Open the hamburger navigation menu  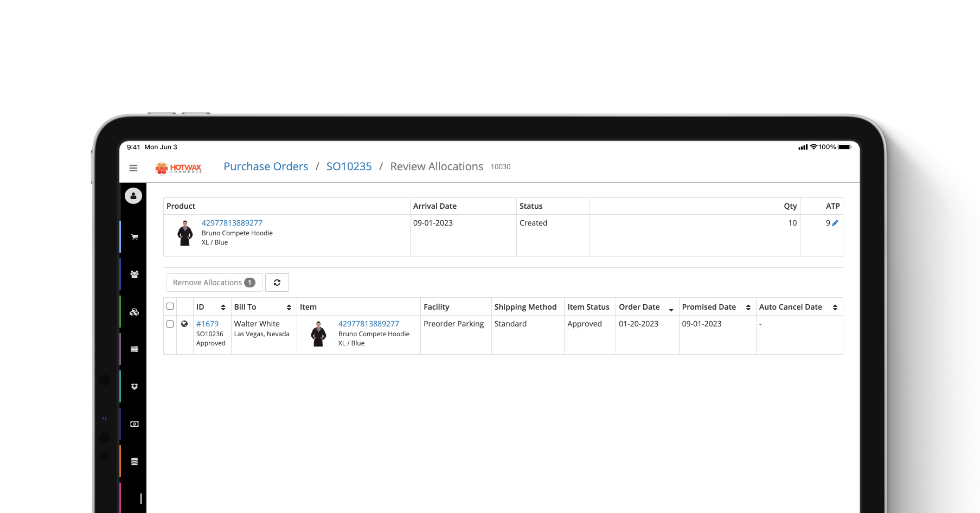133,168
